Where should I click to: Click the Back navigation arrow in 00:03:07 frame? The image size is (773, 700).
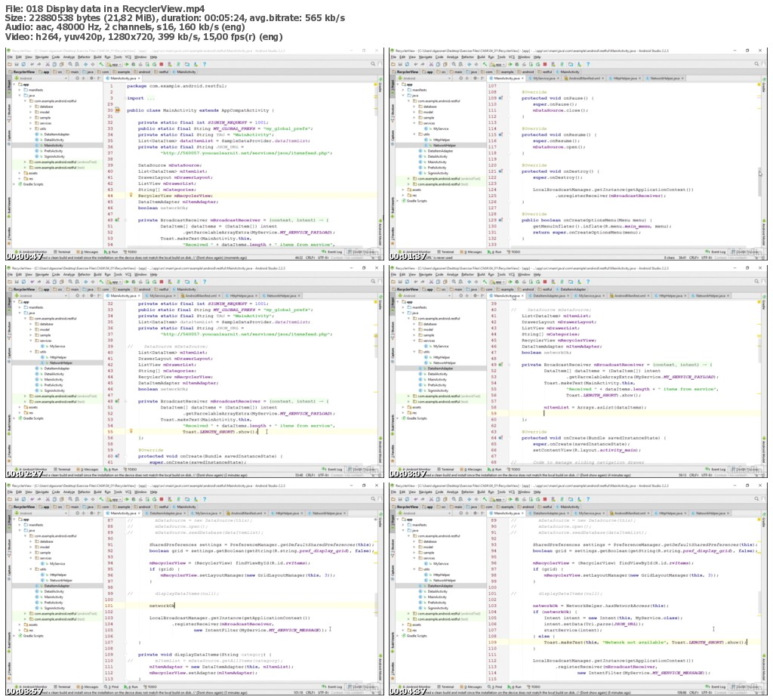pyautogui.click(x=470, y=282)
